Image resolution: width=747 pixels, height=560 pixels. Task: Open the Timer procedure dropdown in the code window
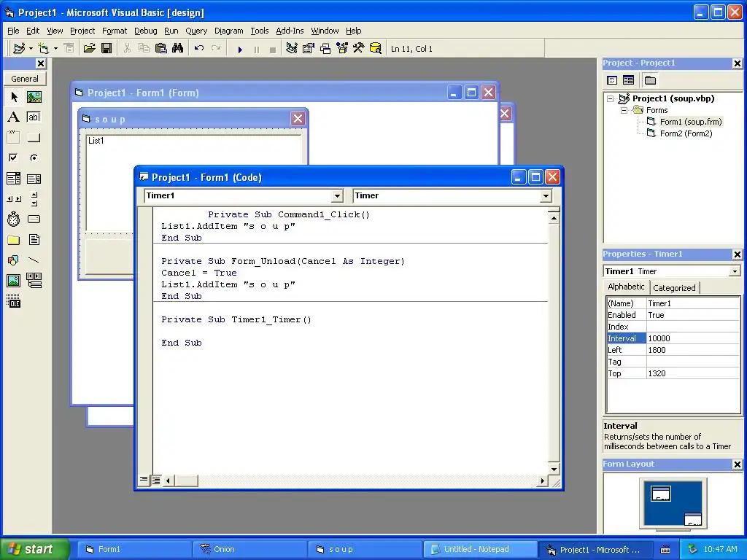546,195
